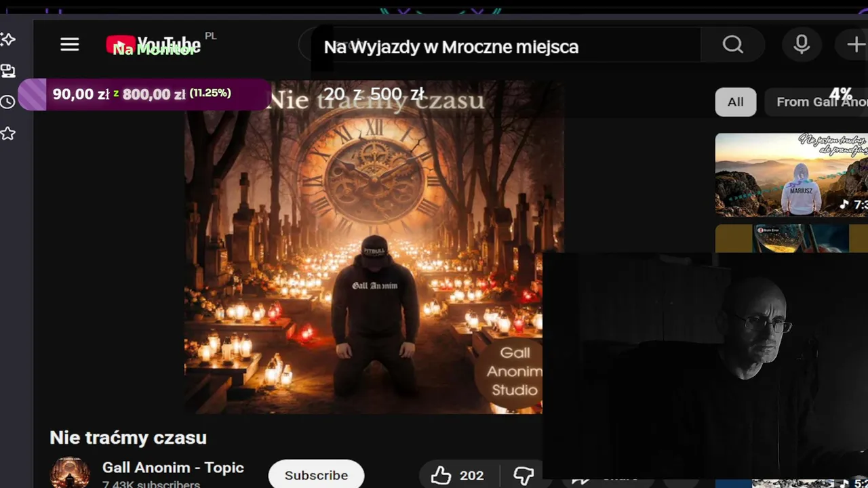Open the second icon in browser sidebar

tap(8, 70)
